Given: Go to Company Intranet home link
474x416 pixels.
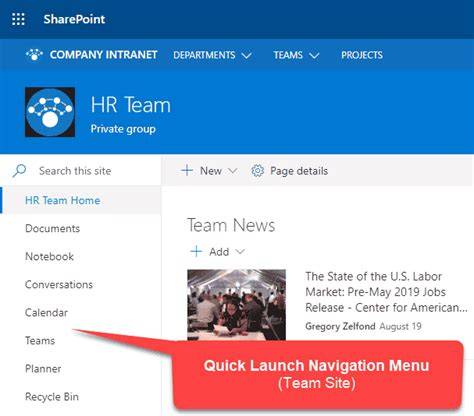Looking at the screenshot, I should [103, 55].
